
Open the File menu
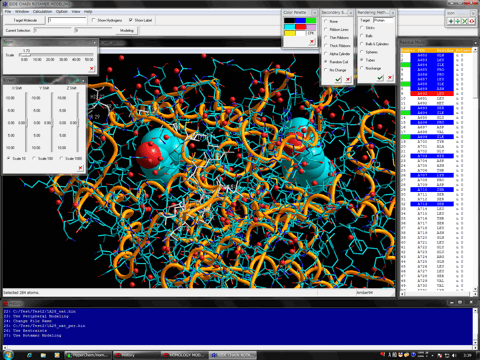pyautogui.click(x=8, y=12)
